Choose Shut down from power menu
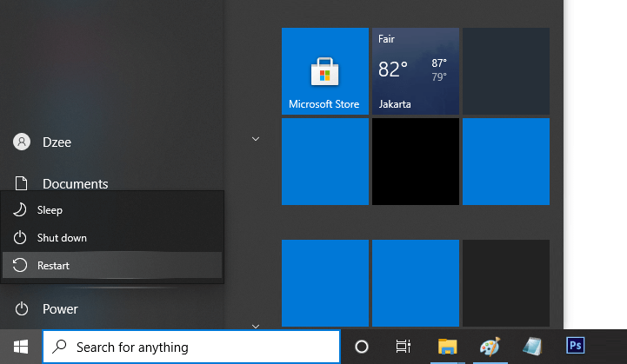 coord(112,238)
